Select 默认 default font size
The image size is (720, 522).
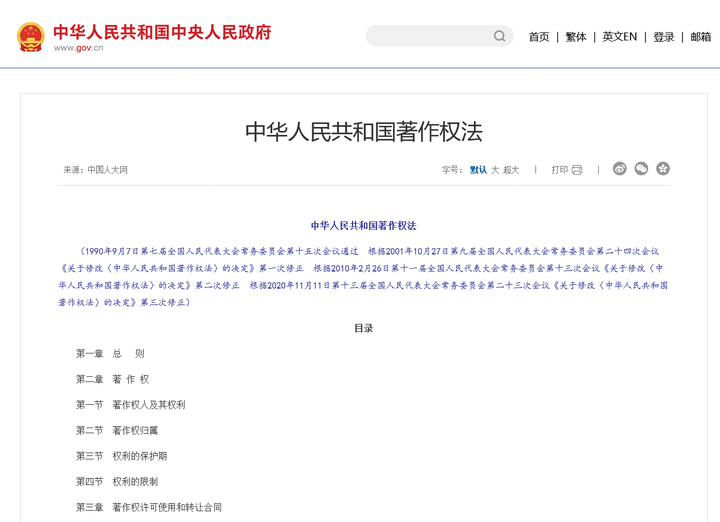coord(478,170)
